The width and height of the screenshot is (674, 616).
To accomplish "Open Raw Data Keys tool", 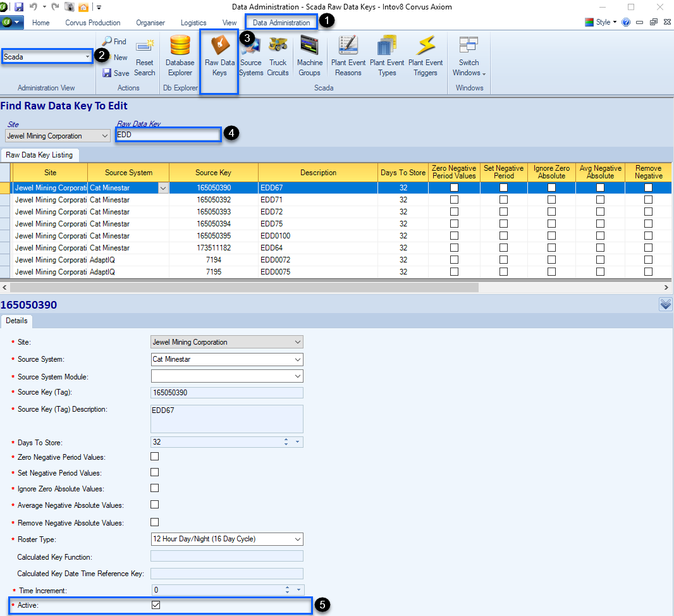I will click(219, 57).
